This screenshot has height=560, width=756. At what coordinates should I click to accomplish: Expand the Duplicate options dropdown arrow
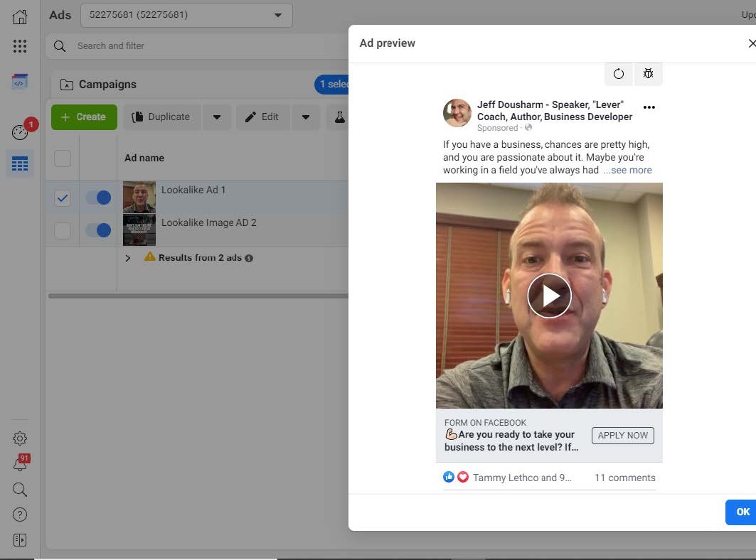coord(217,117)
